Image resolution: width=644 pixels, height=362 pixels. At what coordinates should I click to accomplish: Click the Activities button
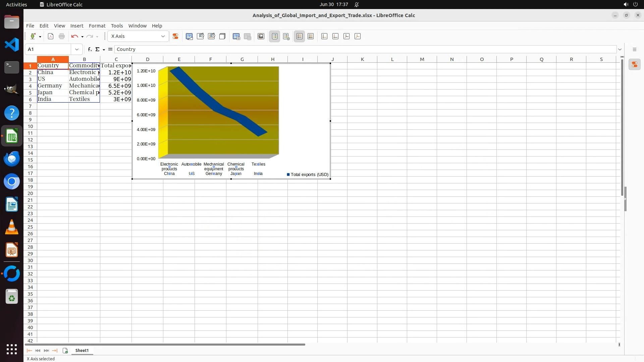(x=16, y=4)
